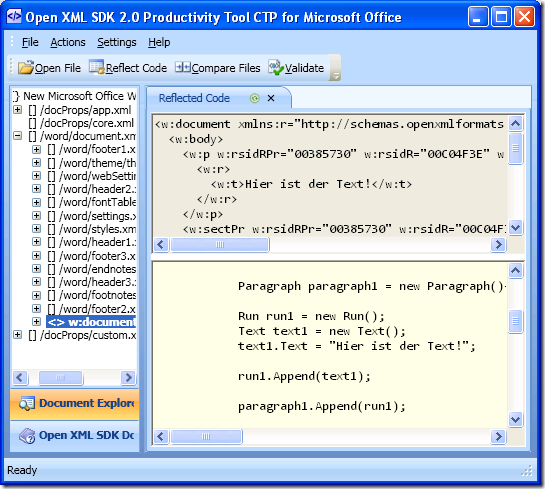Expand the /word/endnotes node
The width and height of the screenshot is (545, 489).
(x=36, y=269)
